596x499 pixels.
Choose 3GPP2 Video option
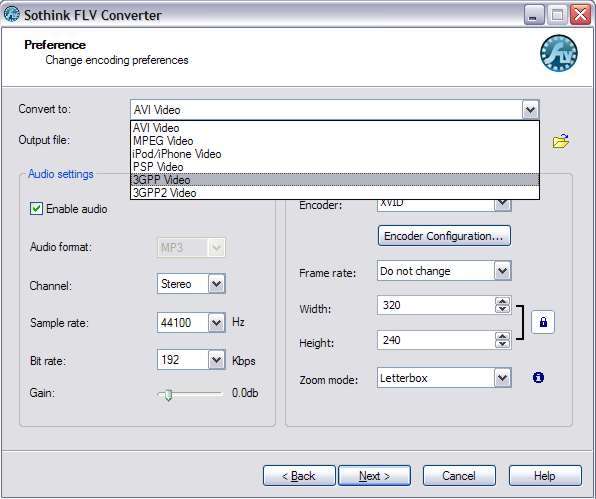click(334, 193)
